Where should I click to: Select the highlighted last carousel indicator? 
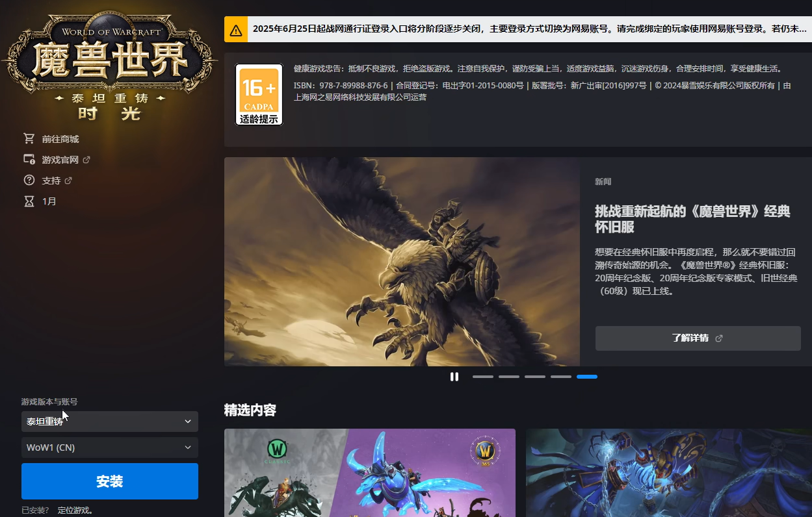[586, 377]
